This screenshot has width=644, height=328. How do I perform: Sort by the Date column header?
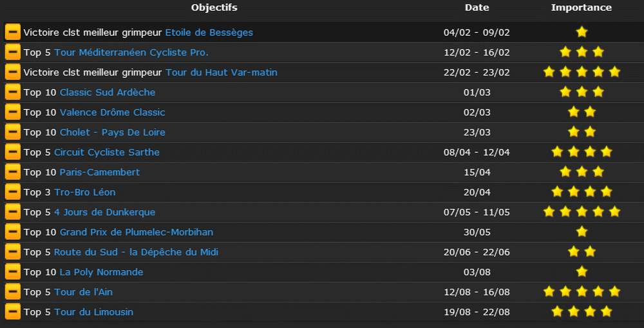[x=477, y=7]
